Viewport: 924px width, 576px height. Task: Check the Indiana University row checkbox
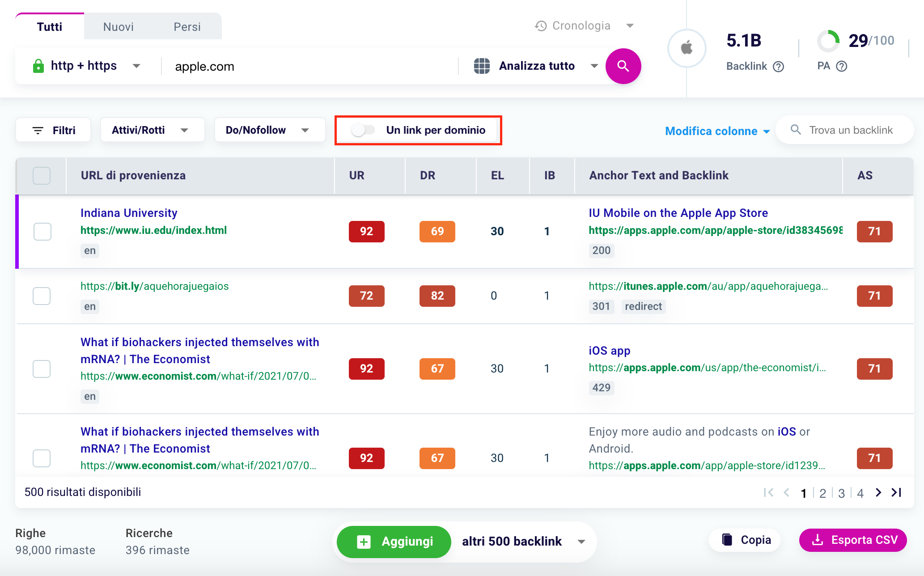pyautogui.click(x=42, y=232)
